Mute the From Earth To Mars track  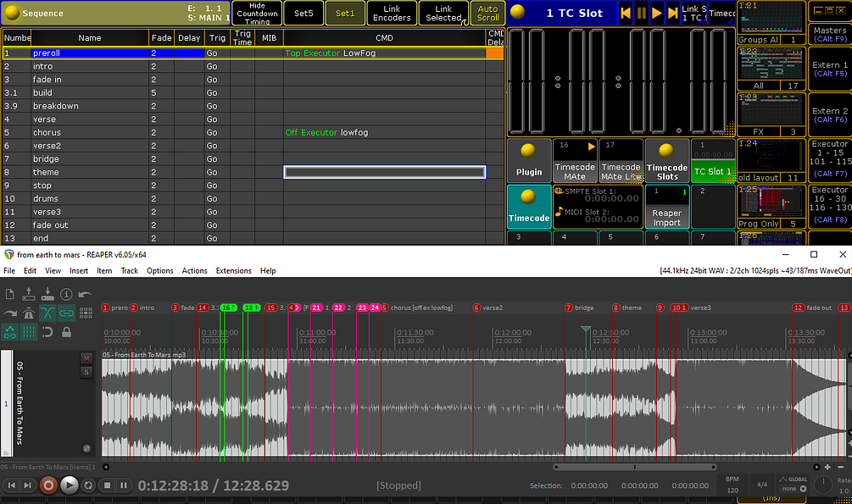(x=86, y=358)
